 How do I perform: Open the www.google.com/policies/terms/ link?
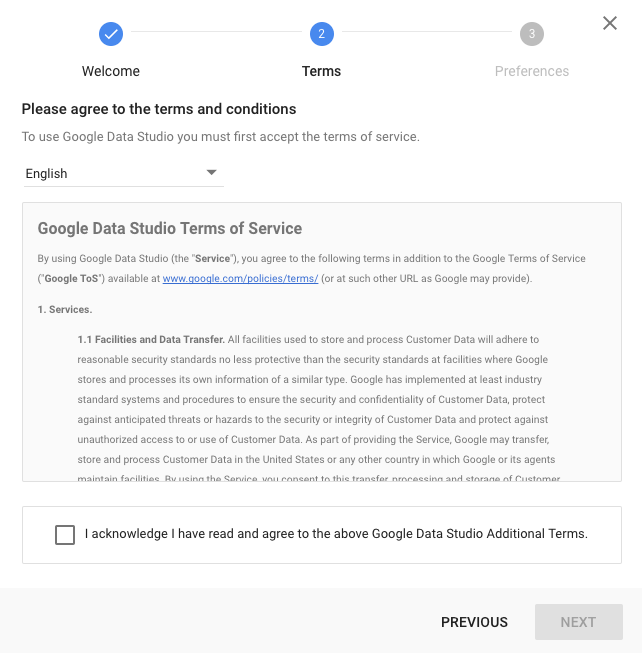[x=240, y=278]
